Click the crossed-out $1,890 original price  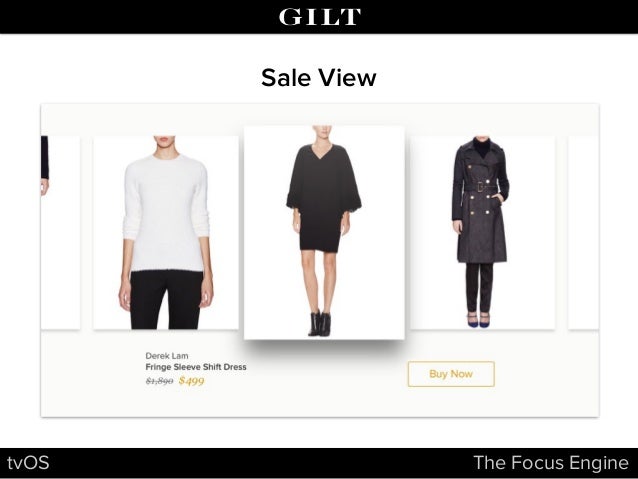tap(159, 381)
